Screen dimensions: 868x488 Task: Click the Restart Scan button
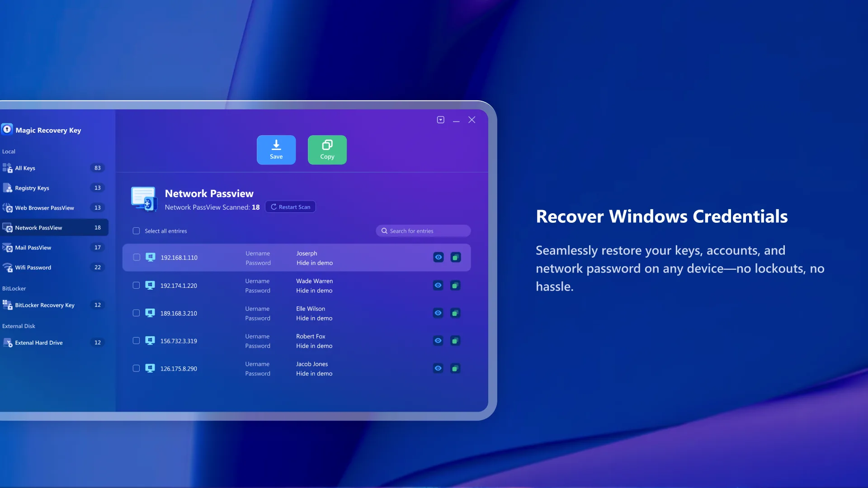coord(290,207)
